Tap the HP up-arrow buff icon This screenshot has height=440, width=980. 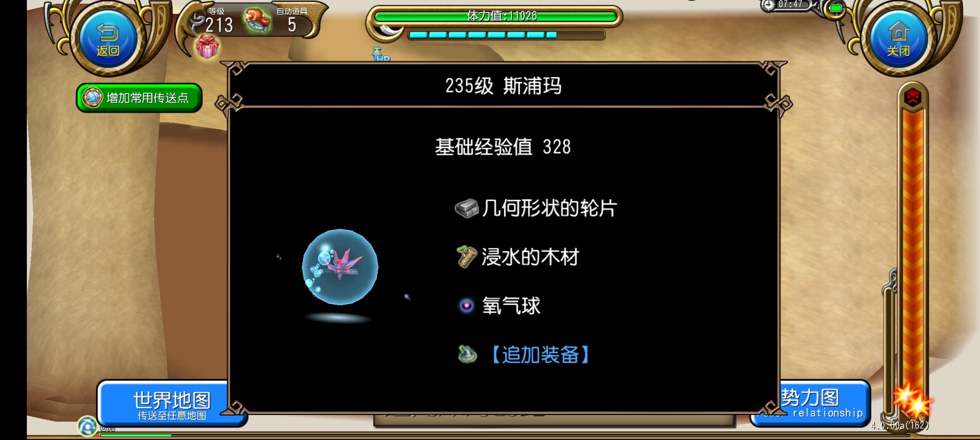click(x=381, y=55)
